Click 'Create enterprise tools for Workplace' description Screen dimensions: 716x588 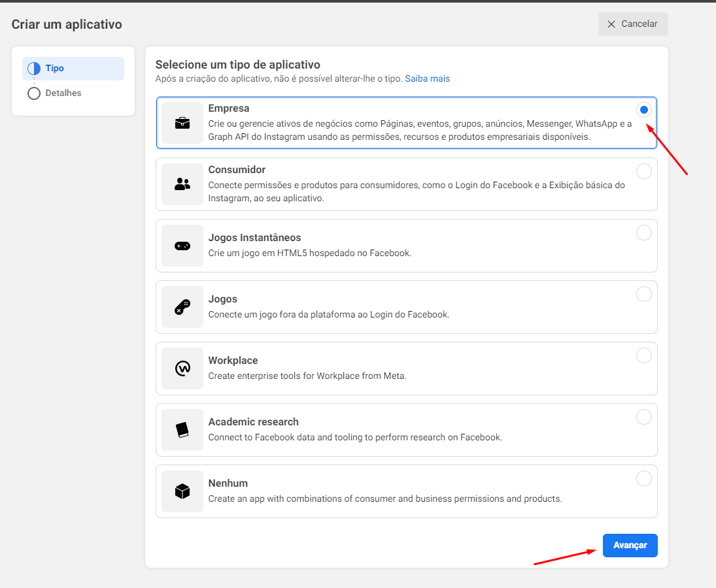point(307,376)
